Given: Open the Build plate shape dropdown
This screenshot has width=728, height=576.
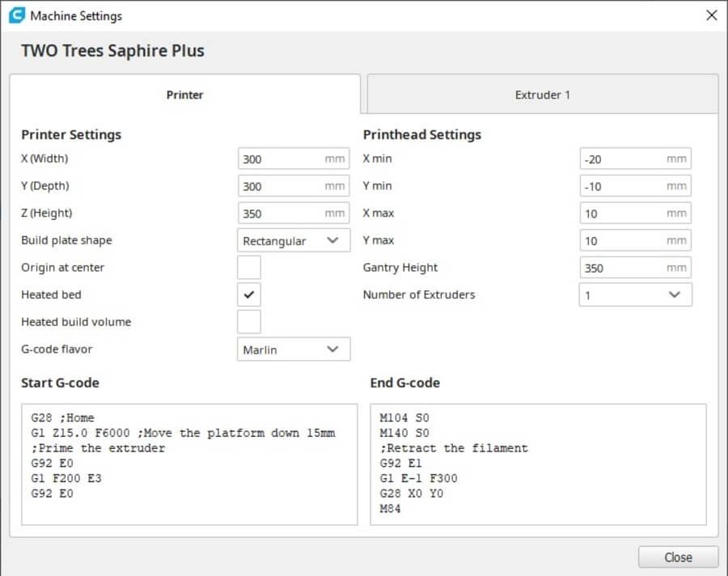Looking at the screenshot, I should [x=294, y=240].
